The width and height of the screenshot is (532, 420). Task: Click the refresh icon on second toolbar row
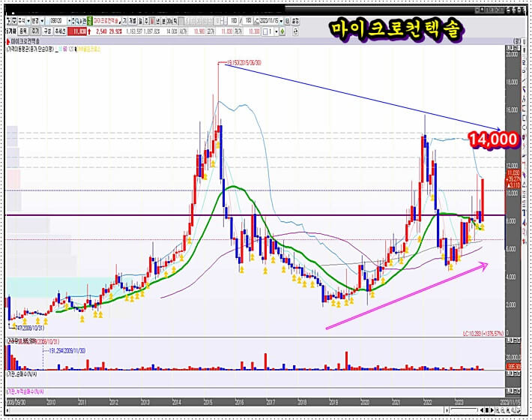tap(295, 32)
